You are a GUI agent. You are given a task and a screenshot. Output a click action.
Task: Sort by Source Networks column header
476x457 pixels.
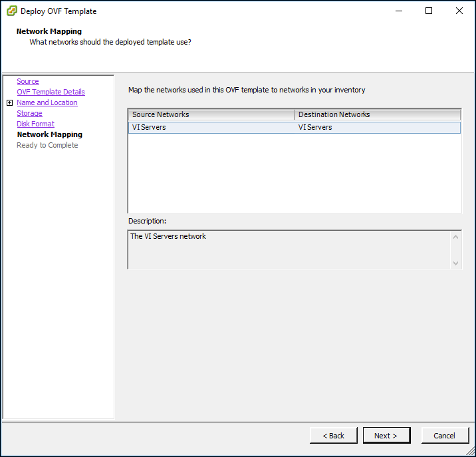pyautogui.click(x=211, y=114)
